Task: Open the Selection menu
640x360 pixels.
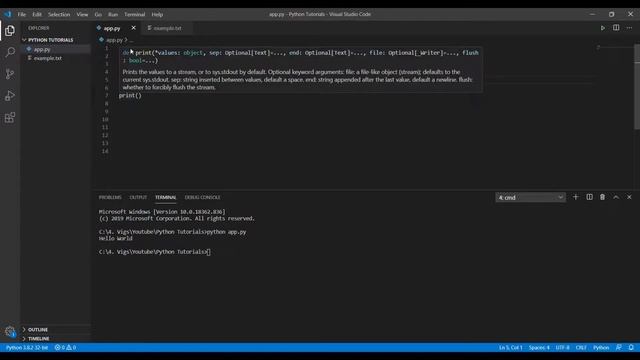Action: click(x=59, y=14)
